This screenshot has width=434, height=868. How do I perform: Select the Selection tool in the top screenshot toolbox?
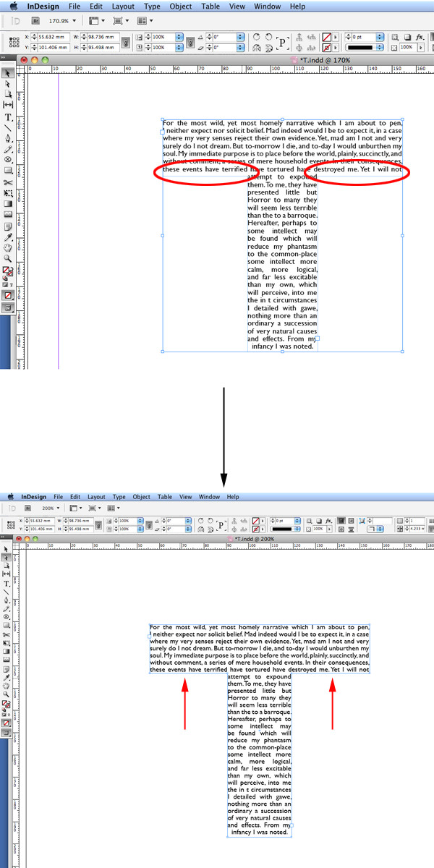(8, 73)
